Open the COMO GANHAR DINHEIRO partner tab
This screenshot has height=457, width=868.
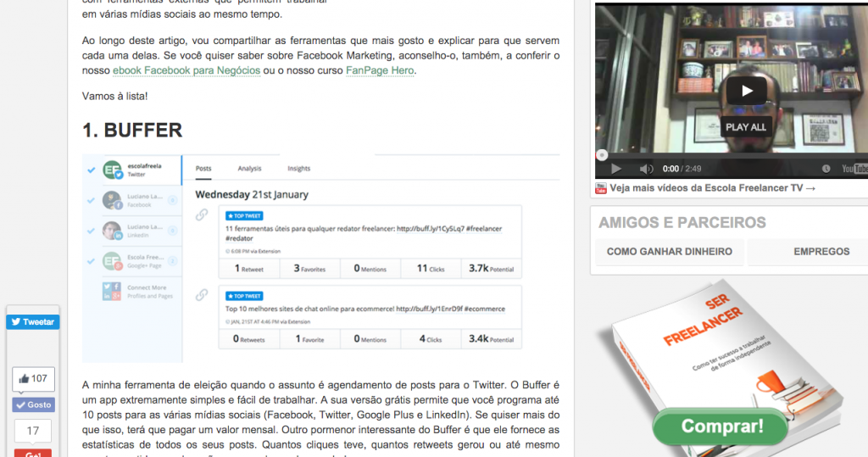(x=670, y=252)
